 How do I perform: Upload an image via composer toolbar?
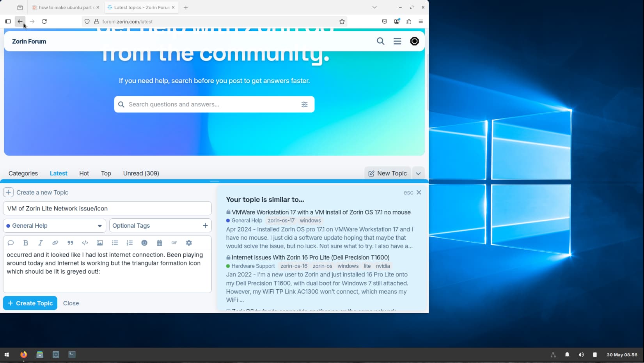pos(100,243)
